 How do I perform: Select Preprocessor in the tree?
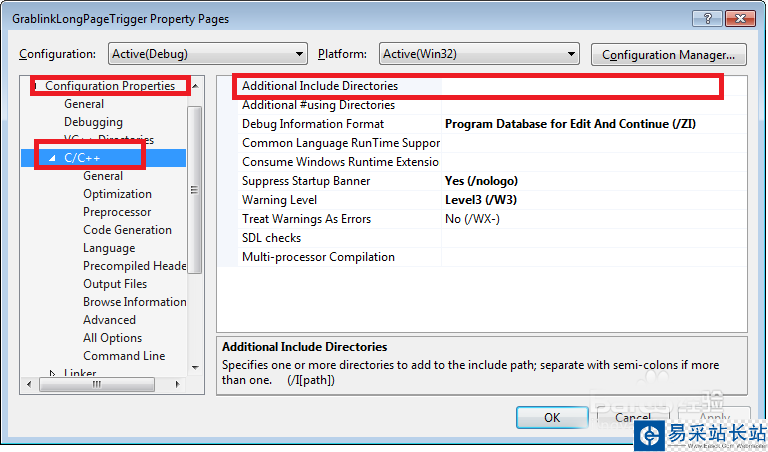pyautogui.click(x=117, y=212)
